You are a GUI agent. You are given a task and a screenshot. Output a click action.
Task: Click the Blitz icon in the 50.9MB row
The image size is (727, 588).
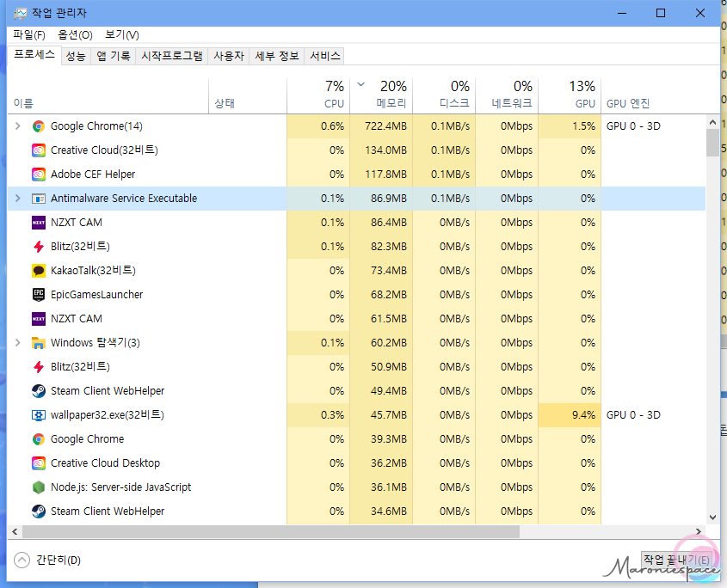click(x=39, y=367)
